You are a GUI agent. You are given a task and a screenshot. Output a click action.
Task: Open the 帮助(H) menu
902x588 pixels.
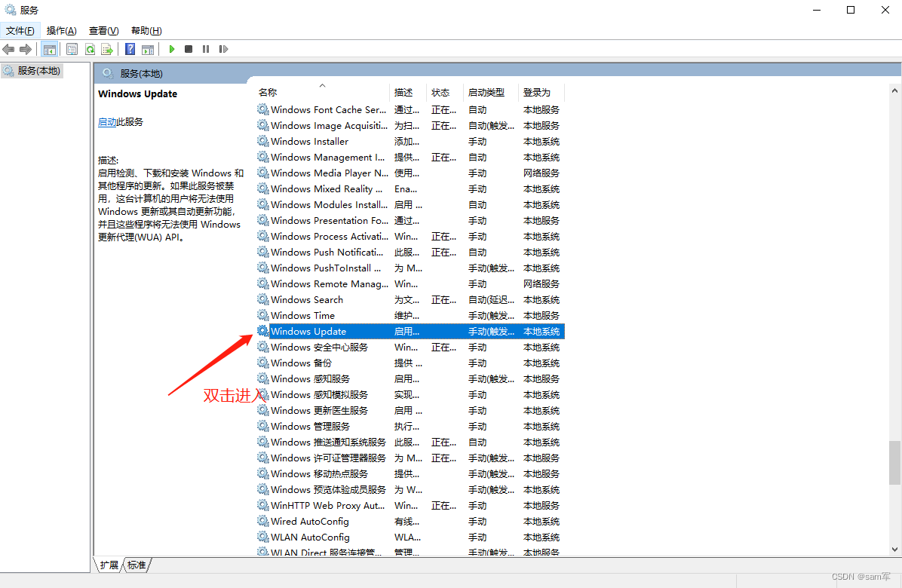(146, 30)
